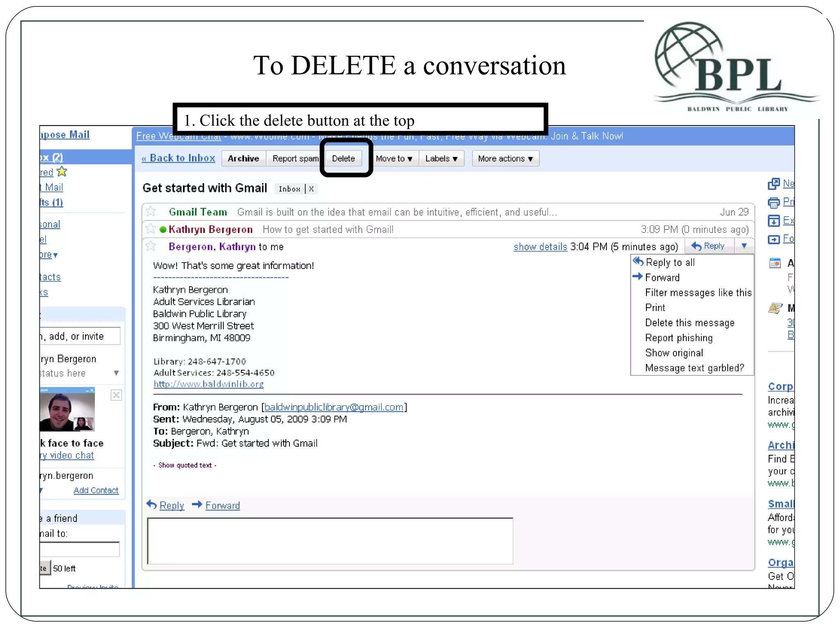
Task: Expand the chat status dropdown arrow
Action: point(116,373)
